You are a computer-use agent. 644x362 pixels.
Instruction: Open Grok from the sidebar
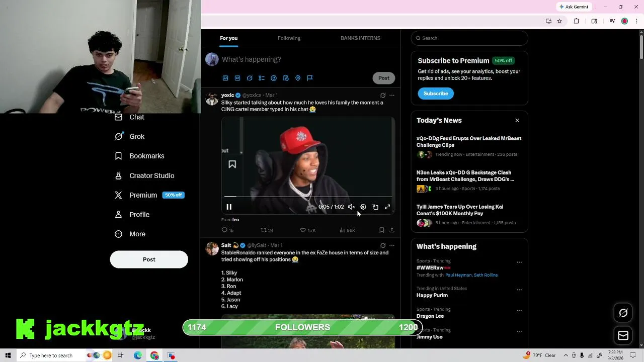pos(129,136)
